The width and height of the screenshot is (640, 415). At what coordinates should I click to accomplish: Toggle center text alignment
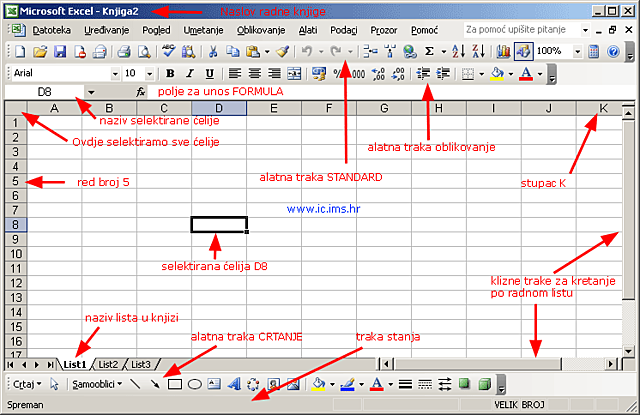pyautogui.click(x=254, y=74)
